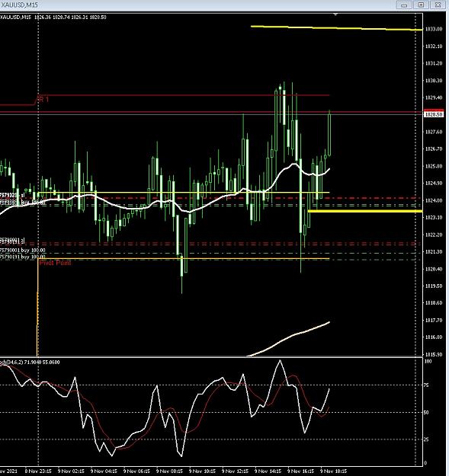Click the 1830.30 price scale label
This screenshot has height=476, width=449.
(434, 81)
